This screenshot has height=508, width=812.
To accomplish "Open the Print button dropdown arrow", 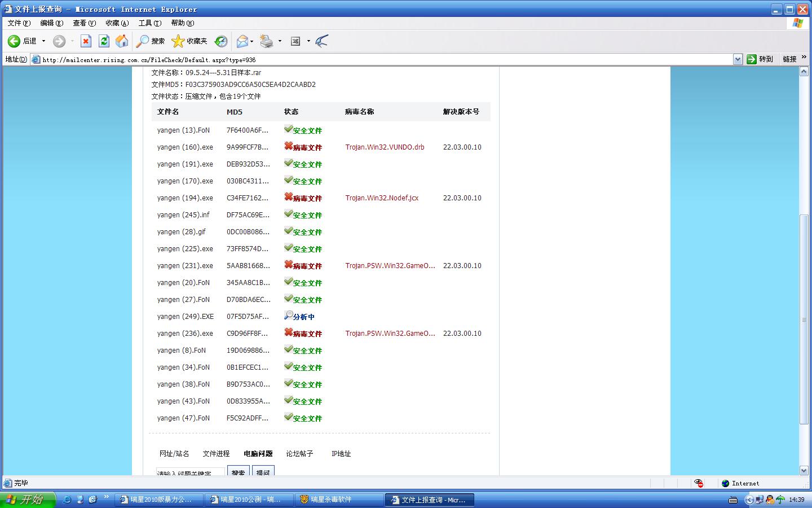I will point(280,41).
